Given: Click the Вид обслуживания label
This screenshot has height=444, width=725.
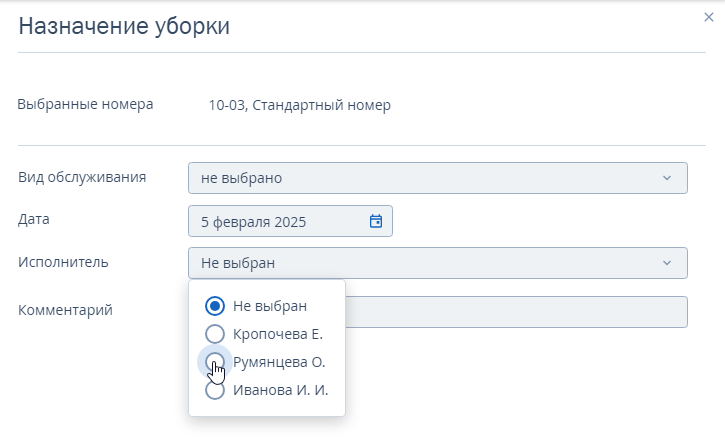Looking at the screenshot, I should [82, 177].
